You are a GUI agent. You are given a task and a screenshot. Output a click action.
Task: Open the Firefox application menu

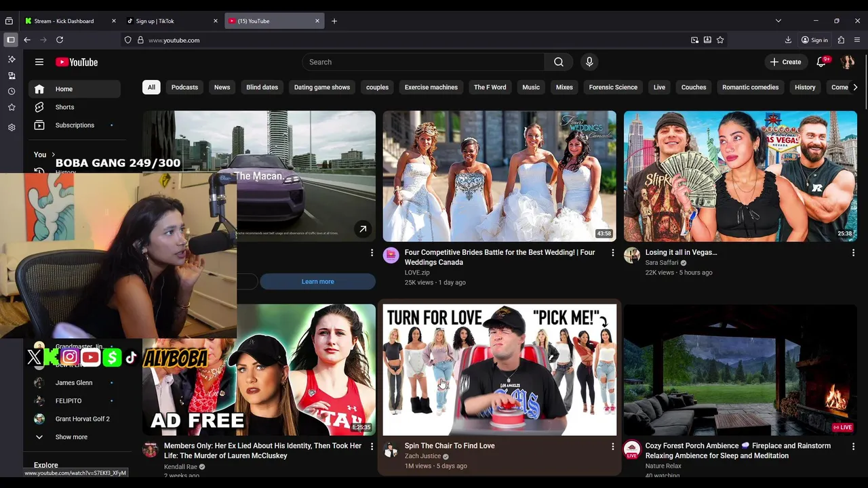[857, 40]
